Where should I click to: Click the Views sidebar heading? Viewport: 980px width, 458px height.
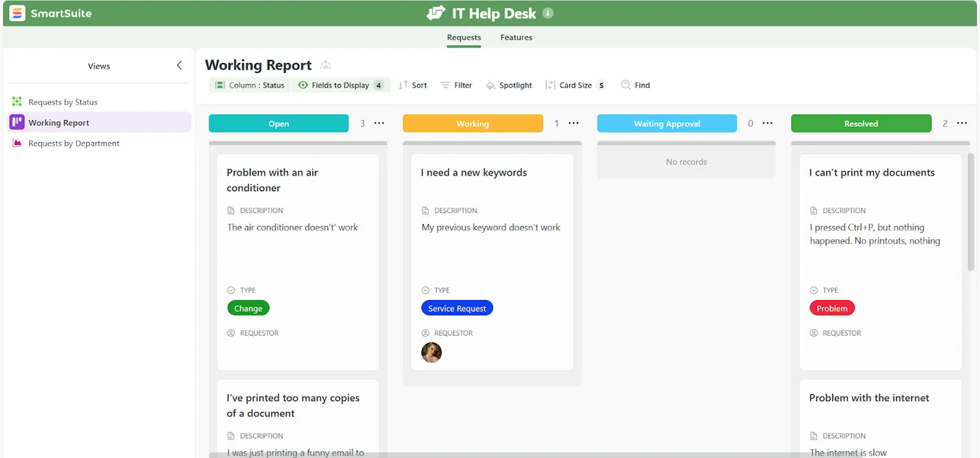(x=99, y=66)
